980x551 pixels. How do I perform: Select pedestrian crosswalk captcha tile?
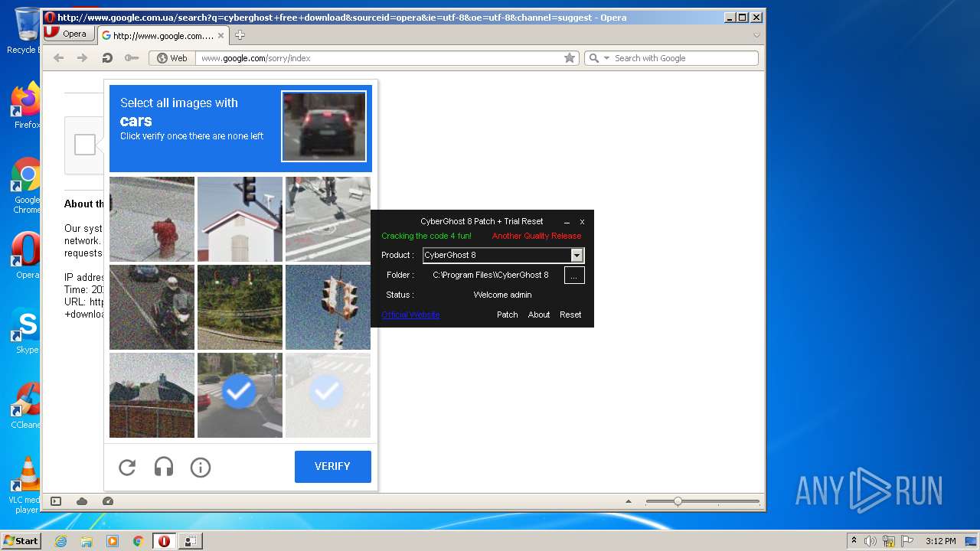tap(328, 219)
